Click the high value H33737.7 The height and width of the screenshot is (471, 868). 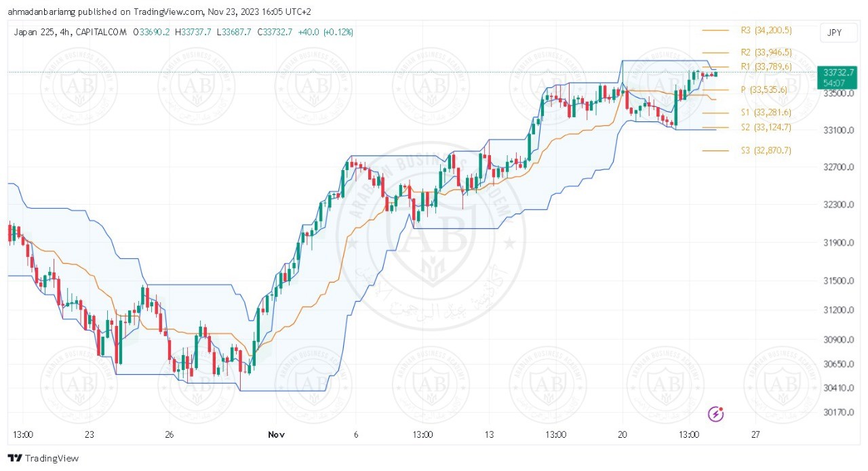193,32
